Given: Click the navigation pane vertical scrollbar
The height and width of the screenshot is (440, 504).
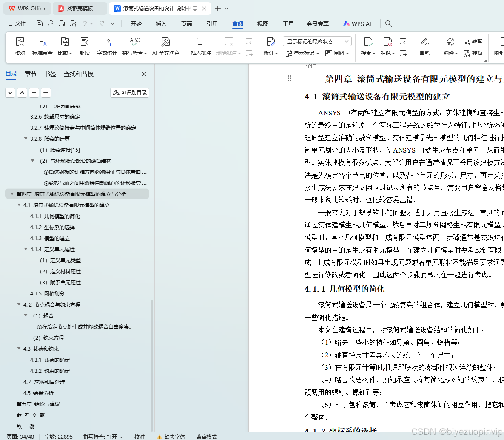Looking at the screenshot, I should coord(152,365).
